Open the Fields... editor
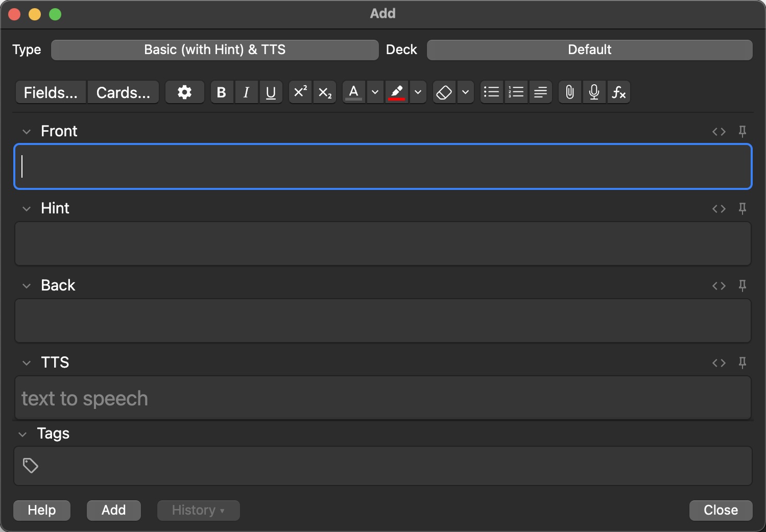 [51, 92]
